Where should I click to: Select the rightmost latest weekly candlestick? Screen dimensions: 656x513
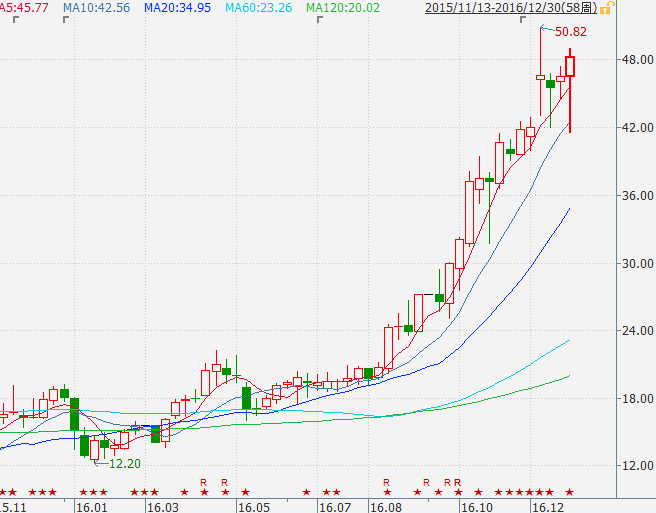[570, 67]
